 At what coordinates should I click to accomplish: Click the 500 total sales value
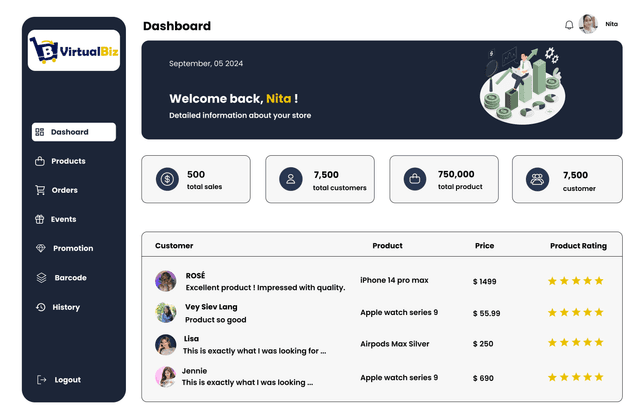coord(196,174)
